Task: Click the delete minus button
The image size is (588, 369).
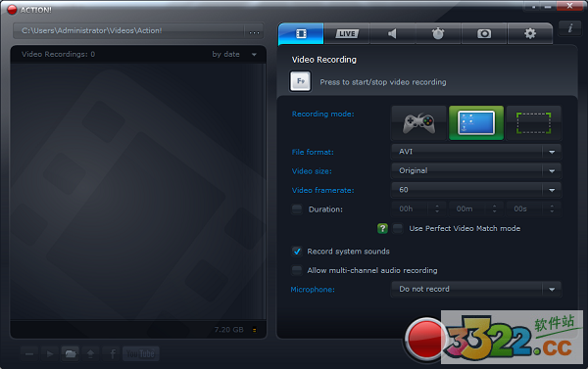Action: point(29,353)
